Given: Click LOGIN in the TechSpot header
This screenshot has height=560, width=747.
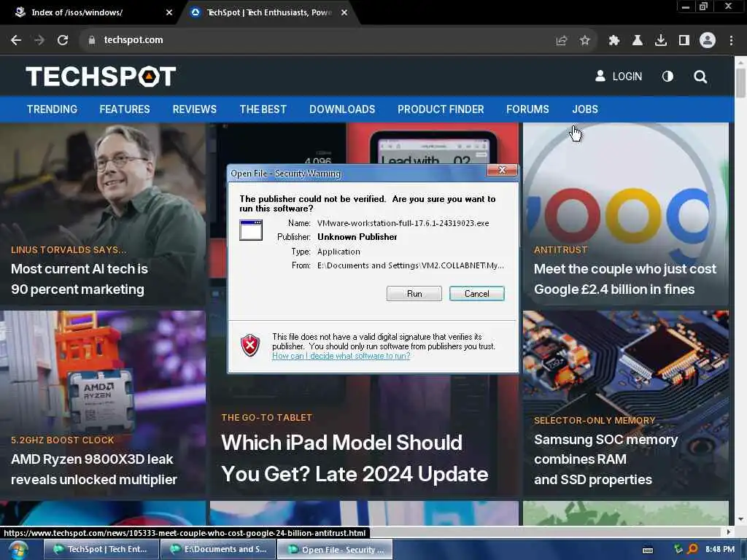Looking at the screenshot, I should [x=619, y=76].
